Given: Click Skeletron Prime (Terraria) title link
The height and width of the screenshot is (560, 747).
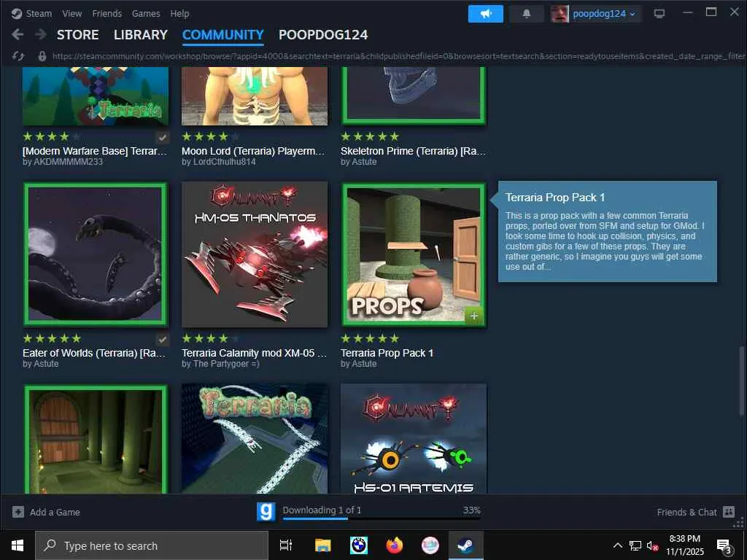Looking at the screenshot, I should (413, 151).
